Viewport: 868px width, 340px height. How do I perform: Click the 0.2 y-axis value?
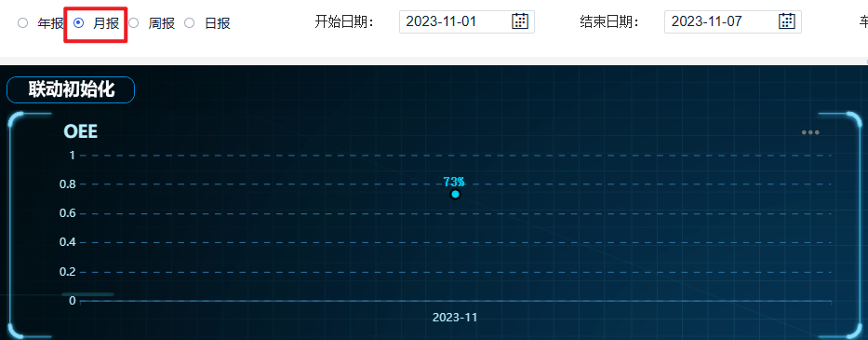[x=67, y=272]
